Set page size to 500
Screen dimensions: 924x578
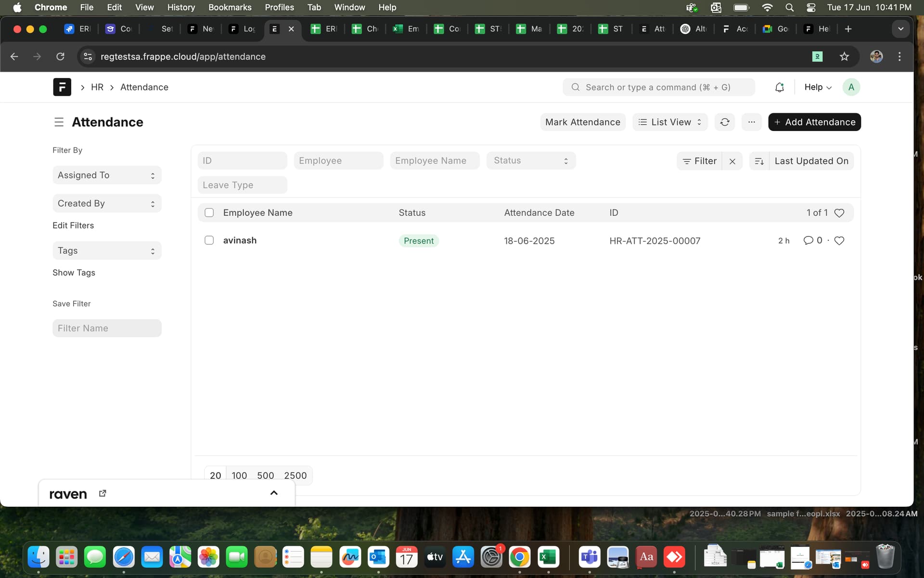265,475
